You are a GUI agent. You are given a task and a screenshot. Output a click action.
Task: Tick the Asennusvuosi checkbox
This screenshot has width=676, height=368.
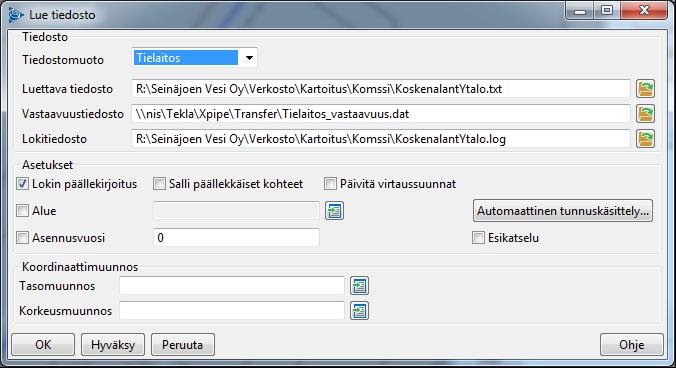22,237
